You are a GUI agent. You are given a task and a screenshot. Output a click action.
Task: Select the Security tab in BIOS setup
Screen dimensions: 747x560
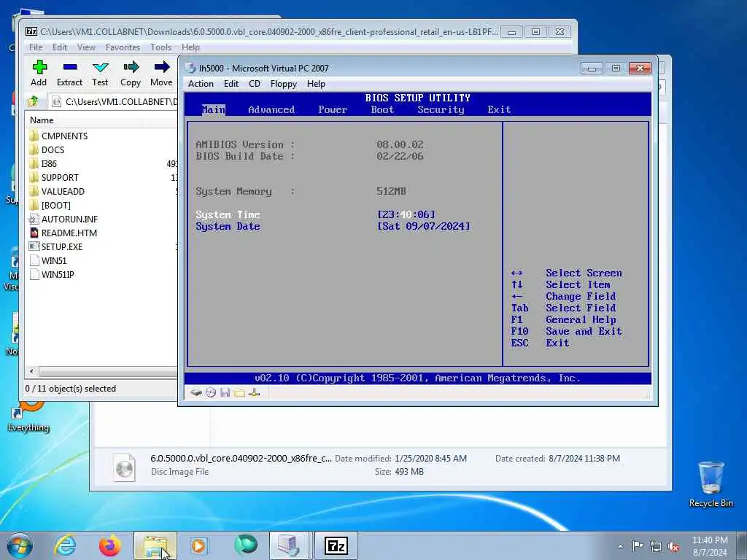[x=441, y=109]
